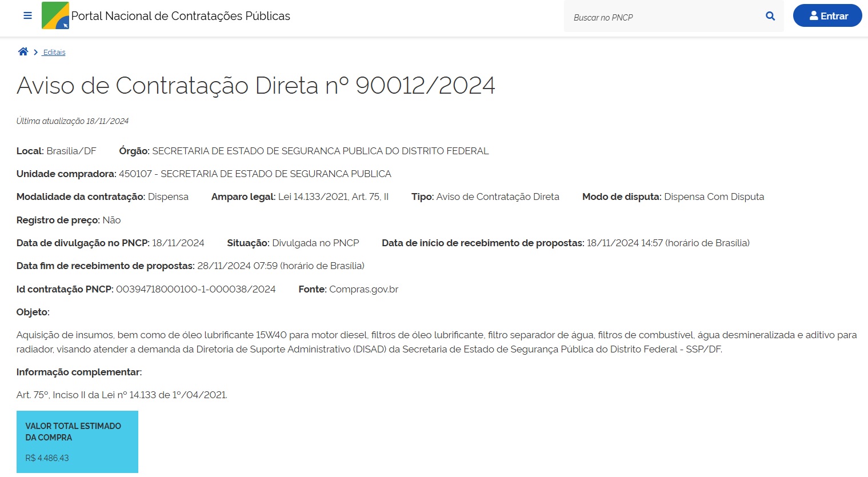Click the Última atualização date text
The image size is (868, 477).
coord(73,121)
